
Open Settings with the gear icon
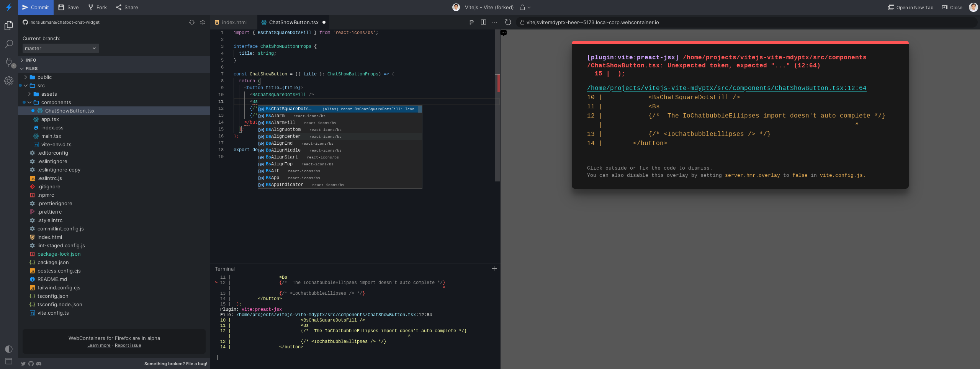(x=9, y=81)
